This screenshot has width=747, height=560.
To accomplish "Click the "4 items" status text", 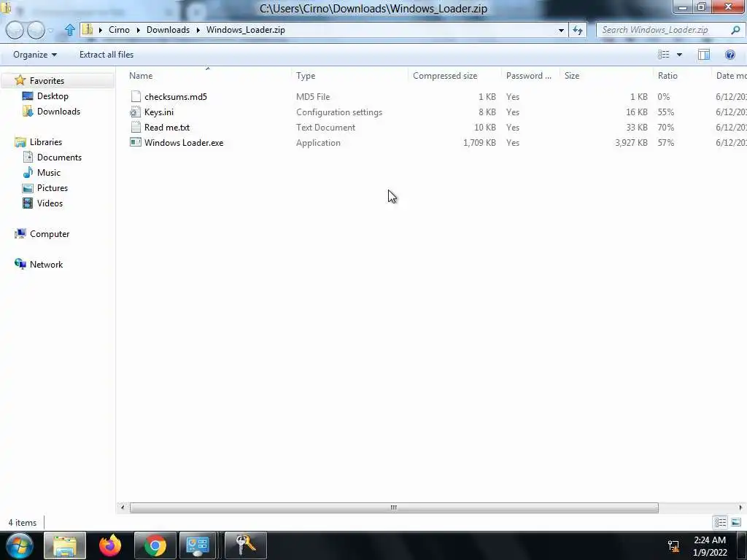I will click(23, 522).
